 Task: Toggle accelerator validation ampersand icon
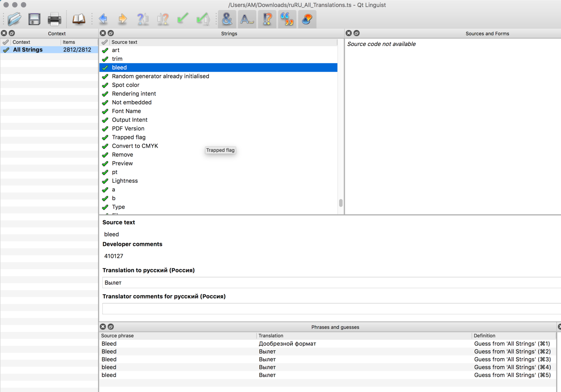(227, 19)
